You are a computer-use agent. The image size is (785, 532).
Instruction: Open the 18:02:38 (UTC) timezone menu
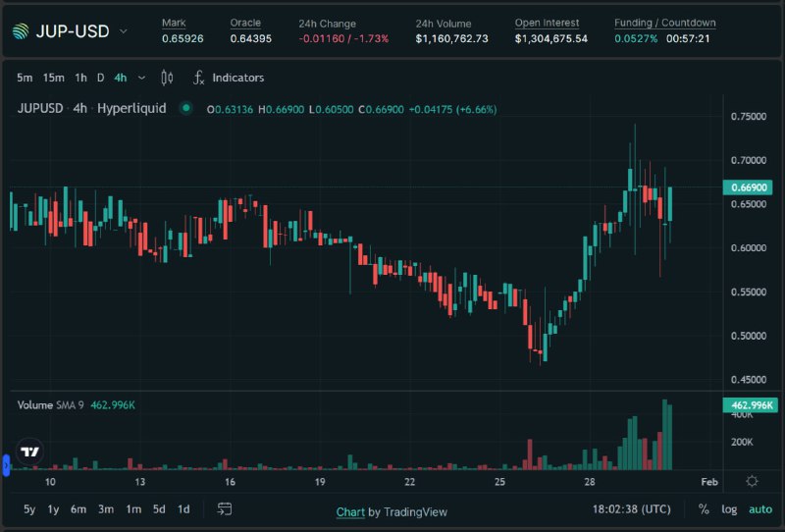tap(631, 509)
